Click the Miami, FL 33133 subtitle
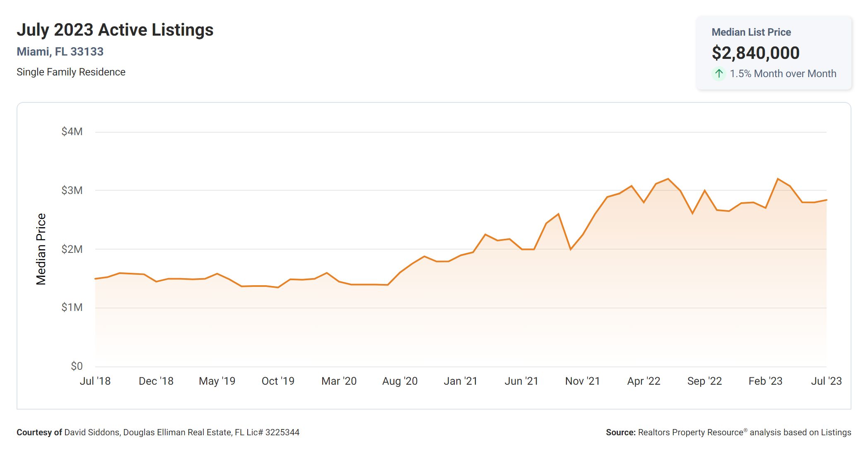Image resolution: width=868 pixels, height=456 pixels. (60, 52)
